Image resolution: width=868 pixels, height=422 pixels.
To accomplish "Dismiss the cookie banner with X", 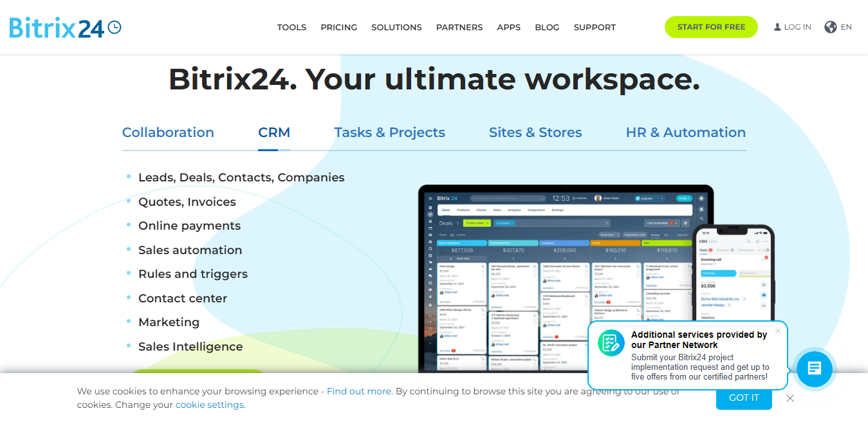I will 790,398.
